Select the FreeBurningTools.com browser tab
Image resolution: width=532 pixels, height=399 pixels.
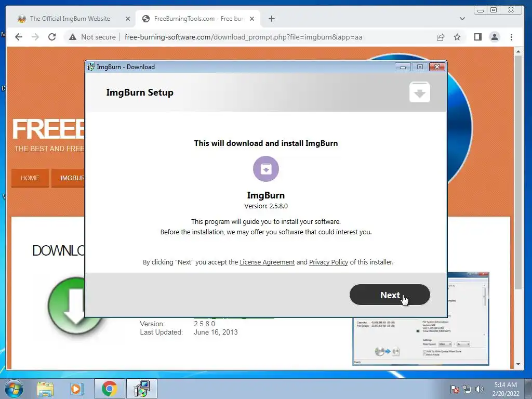click(198, 19)
